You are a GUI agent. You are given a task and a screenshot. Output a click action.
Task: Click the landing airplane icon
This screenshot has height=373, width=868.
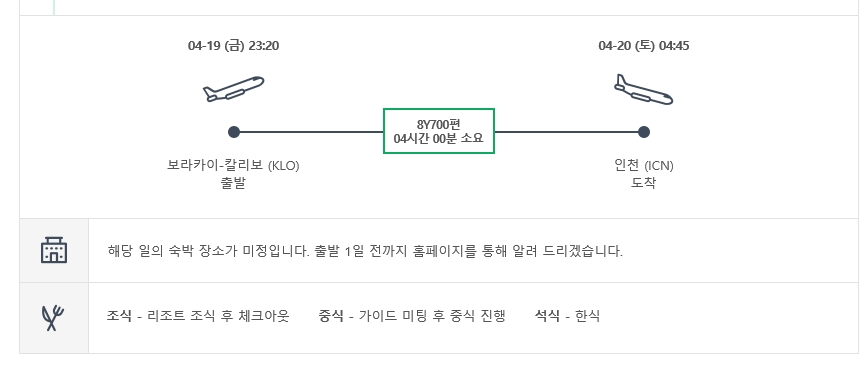[644, 89]
